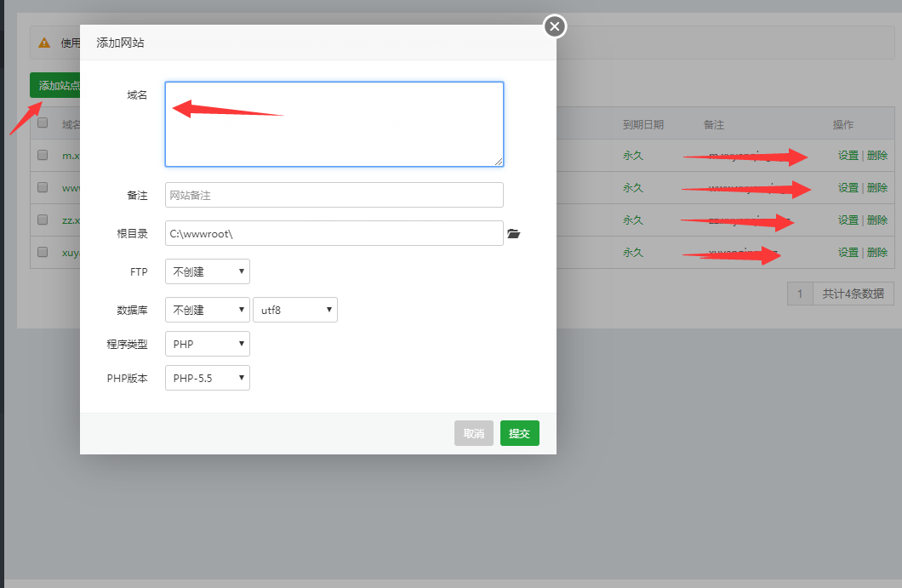This screenshot has height=588, width=902.
Task: Click 删除 for the third site row
Action: point(877,220)
